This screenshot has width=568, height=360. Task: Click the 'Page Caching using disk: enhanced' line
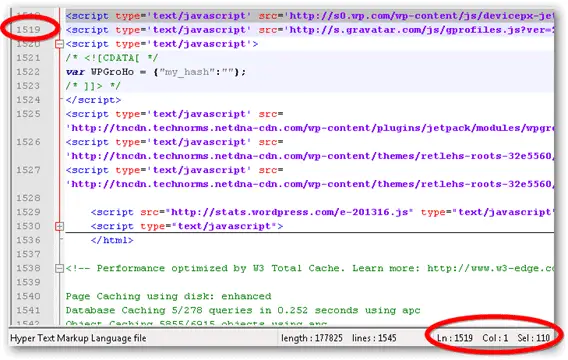pyautogui.click(x=168, y=296)
